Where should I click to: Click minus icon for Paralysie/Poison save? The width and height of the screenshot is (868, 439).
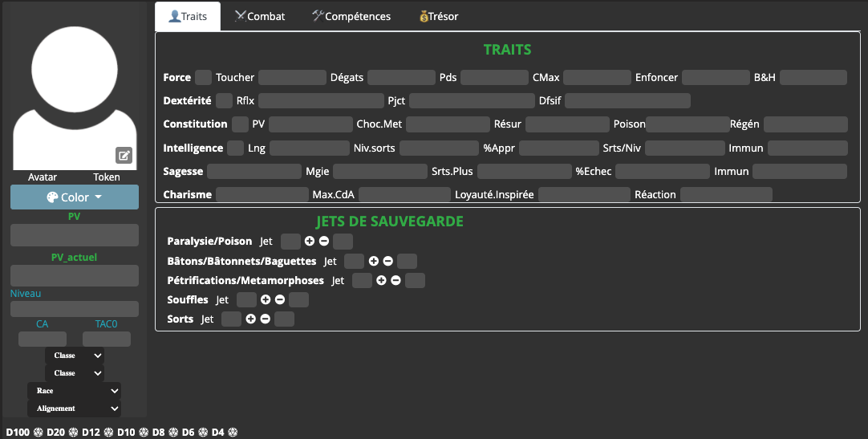pyautogui.click(x=324, y=241)
